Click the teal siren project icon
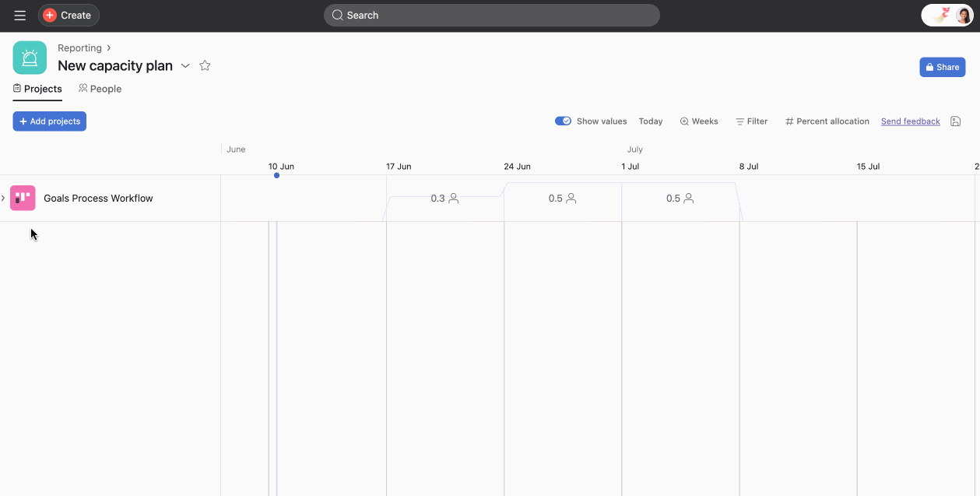The width and height of the screenshot is (980, 496). [29, 57]
